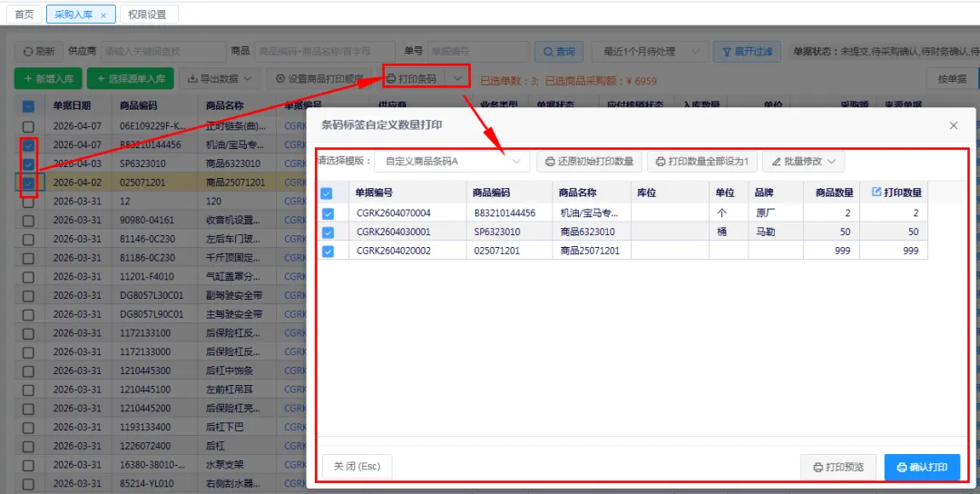Expand the 导出数据 dropdown
Screen dimensions: 980x494
[248, 79]
